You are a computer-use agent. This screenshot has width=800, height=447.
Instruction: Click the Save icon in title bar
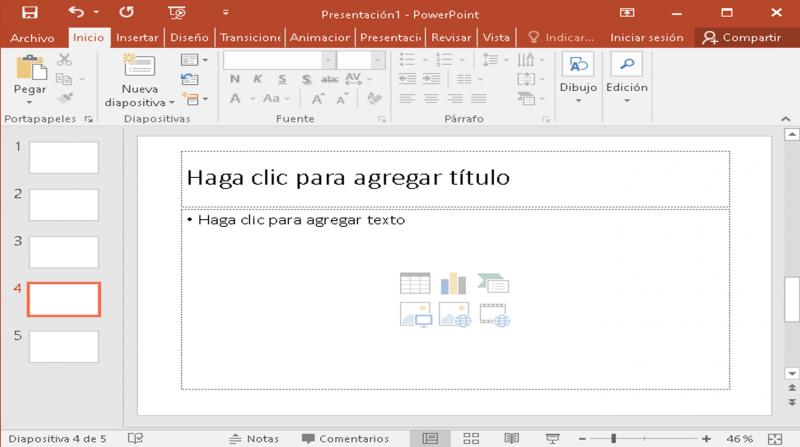click(x=30, y=13)
